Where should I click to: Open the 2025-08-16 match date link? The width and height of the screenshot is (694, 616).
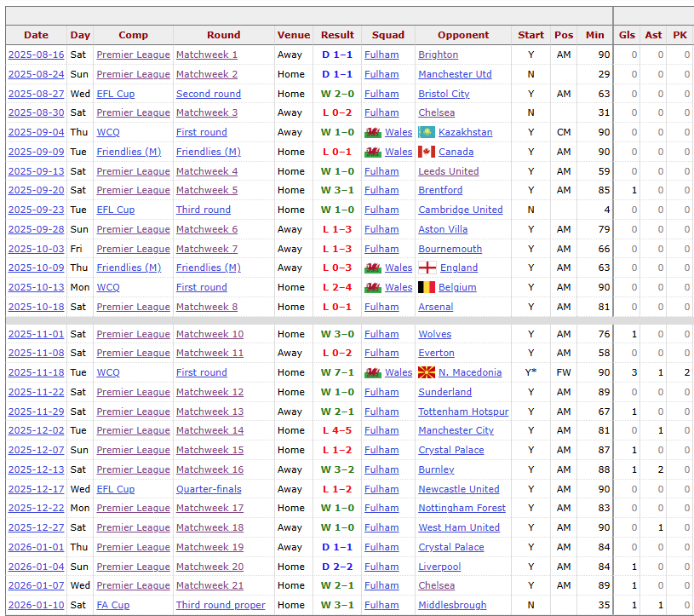click(37, 55)
